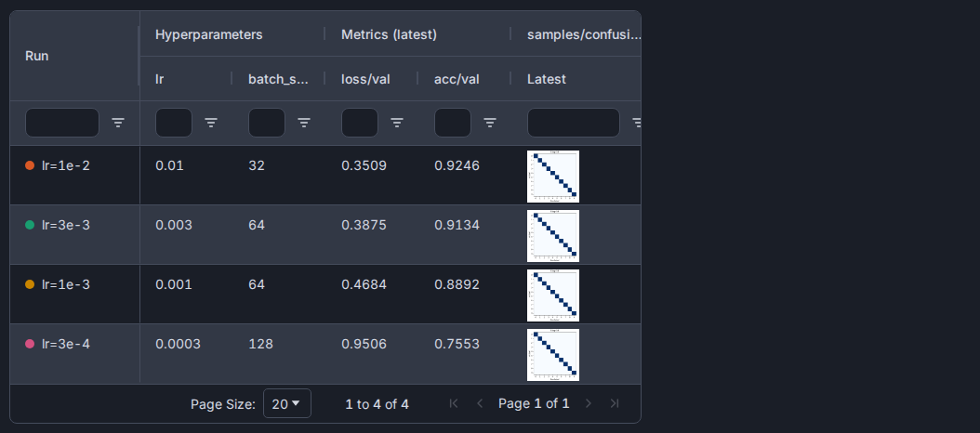Open filter menu for Latest column
Viewport: 980px width, 433px height.
[636, 123]
